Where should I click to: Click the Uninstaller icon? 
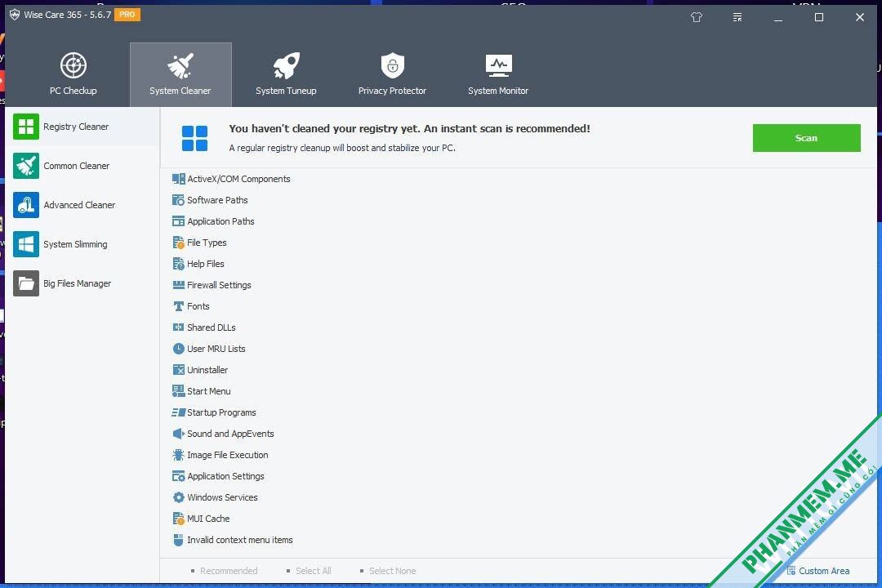(x=178, y=370)
